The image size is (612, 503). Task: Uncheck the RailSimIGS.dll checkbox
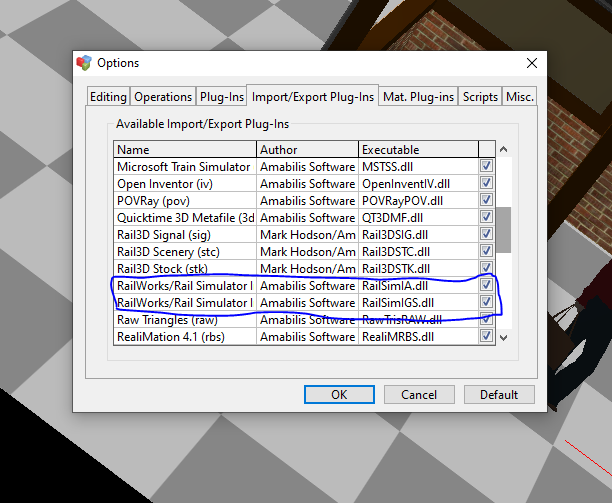click(x=486, y=302)
